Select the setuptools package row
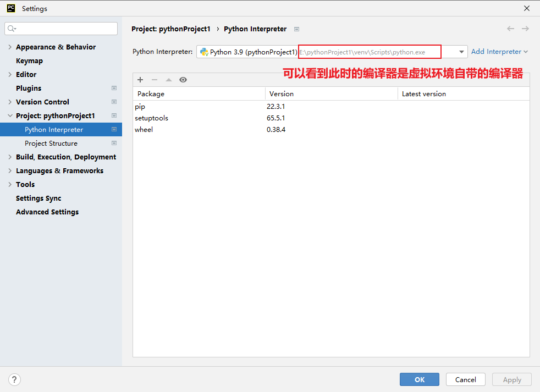This screenshot has height=392, width=540. pos(151,118)
